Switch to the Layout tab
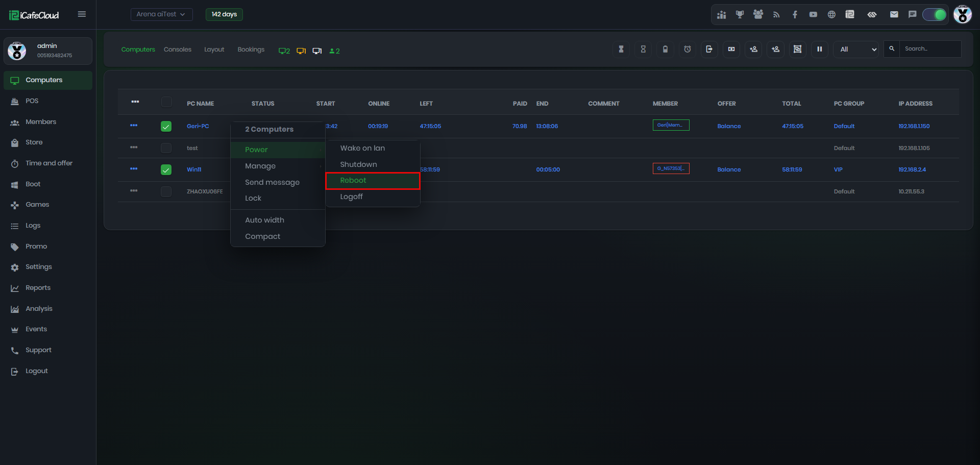Image resolution: width=980 pixels, height=465 pixels. click(214, 50)
